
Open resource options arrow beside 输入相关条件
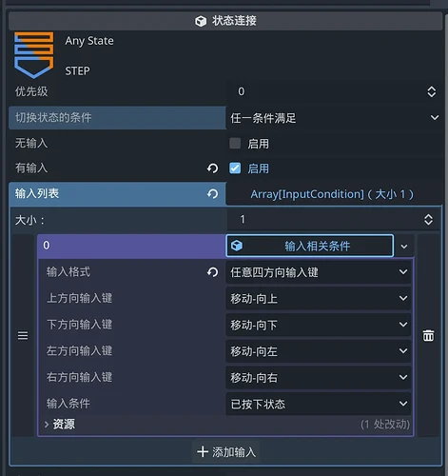point(404,247)
